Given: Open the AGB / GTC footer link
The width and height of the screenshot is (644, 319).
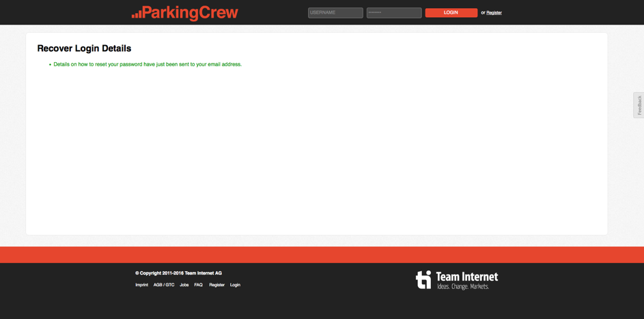Looking at the screenshot, I should pos(164,285).
